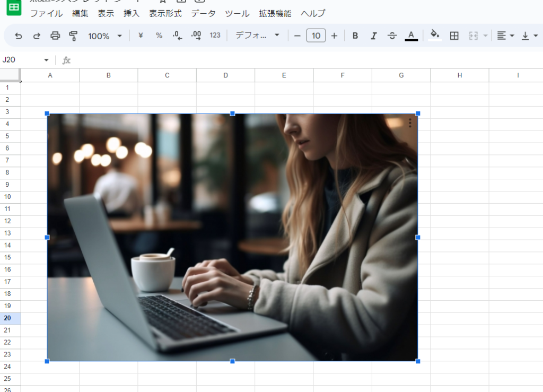Open the 挿入 menu
This screenshot has height=392, width=543.
click(132, 13)
